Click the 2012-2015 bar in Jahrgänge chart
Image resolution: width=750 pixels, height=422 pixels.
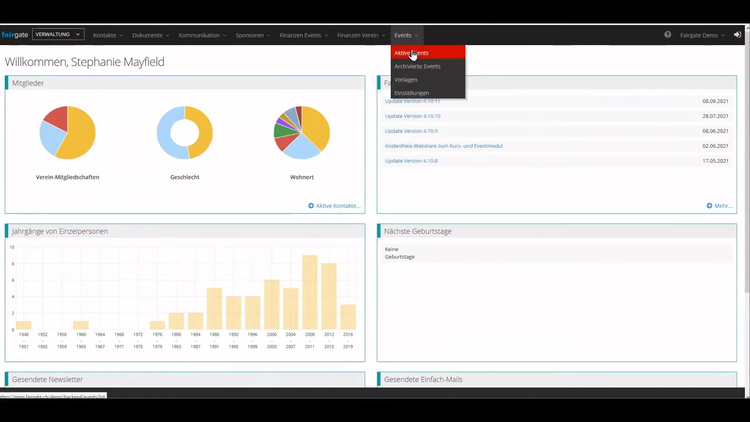click(x=329, y=296)
